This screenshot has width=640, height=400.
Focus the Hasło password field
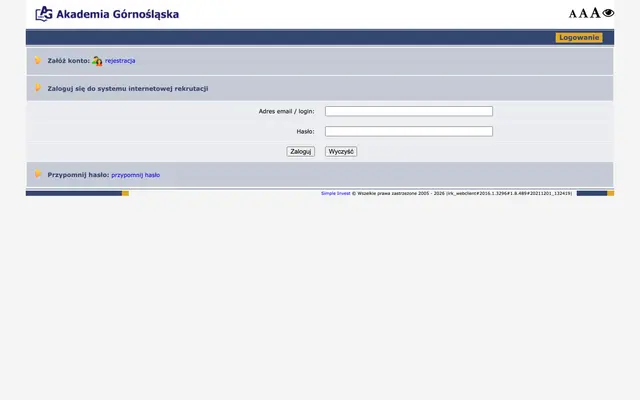click(409, 131)
